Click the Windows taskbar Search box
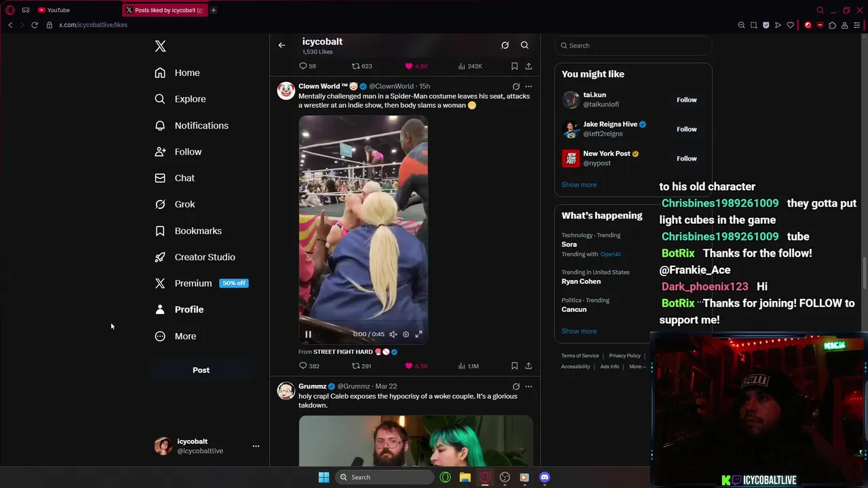The image size is (868, 488). (x=384, y=477)
